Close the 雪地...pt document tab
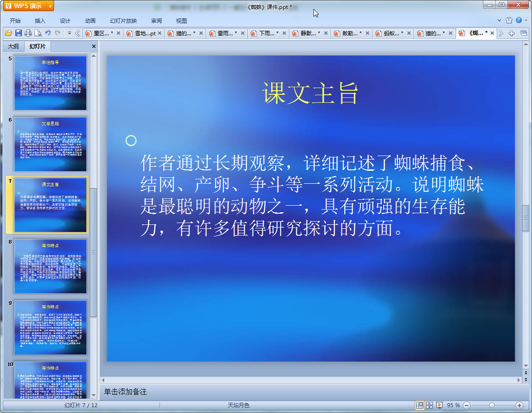The width and height of the screenshot is (532, 413). point(160,33)
